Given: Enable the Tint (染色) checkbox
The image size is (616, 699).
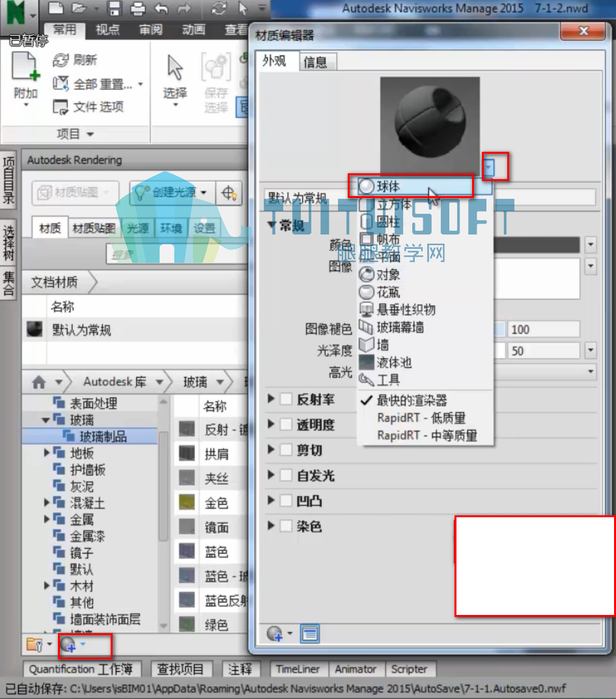Looking at the screenshot, I should tap(286, 526).
